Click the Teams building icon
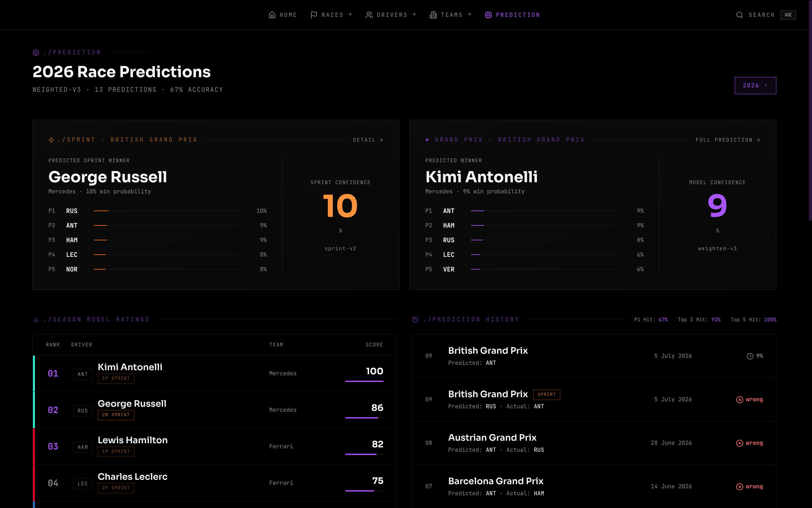The width and height of the screenshot is (812, 508). tap(433, 15)
